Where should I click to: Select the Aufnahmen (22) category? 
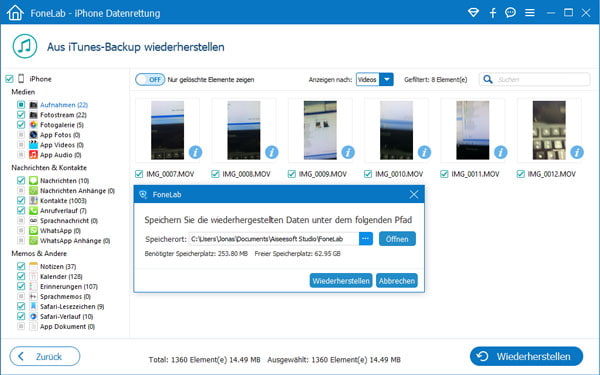point(64,105)
